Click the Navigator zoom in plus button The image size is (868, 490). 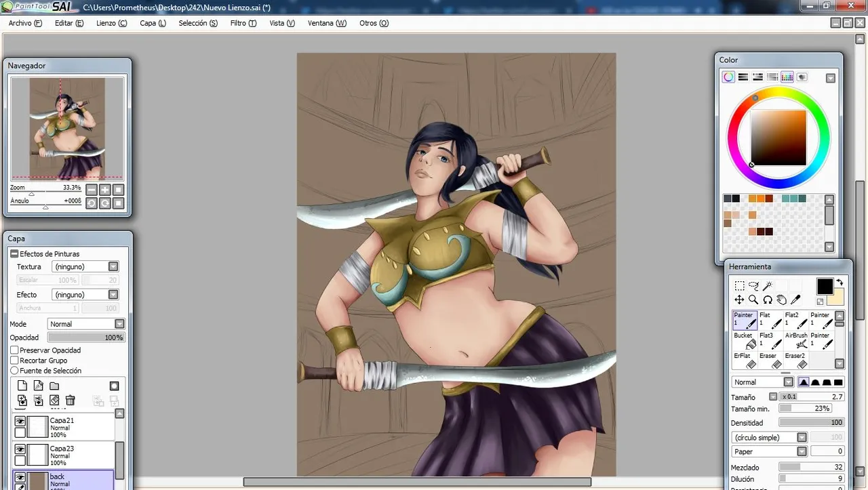coord(105,190)
